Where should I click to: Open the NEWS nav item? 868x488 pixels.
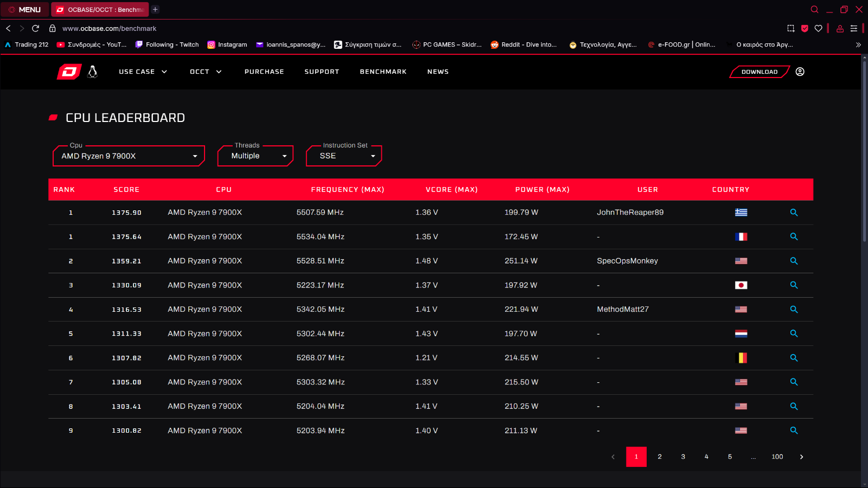[x=438, y=72]
